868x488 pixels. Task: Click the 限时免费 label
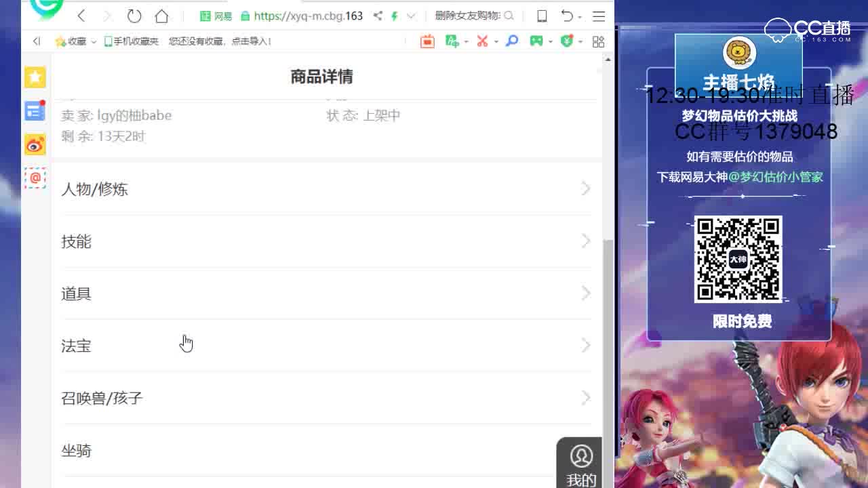coord(742,321)
